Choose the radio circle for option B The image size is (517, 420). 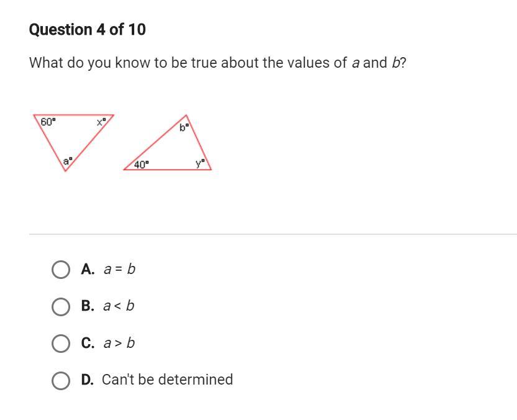61,306
